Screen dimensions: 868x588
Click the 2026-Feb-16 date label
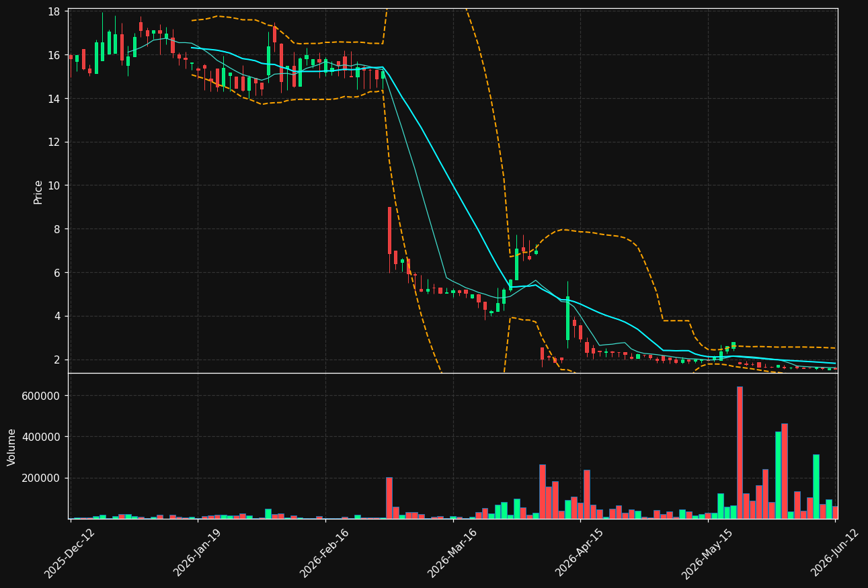[x=325, y=553]
